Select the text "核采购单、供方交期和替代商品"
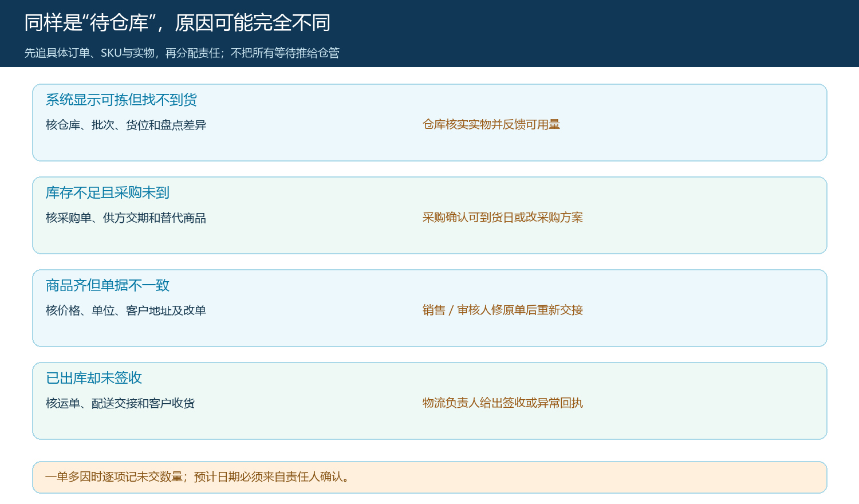 tap(126, 218)
